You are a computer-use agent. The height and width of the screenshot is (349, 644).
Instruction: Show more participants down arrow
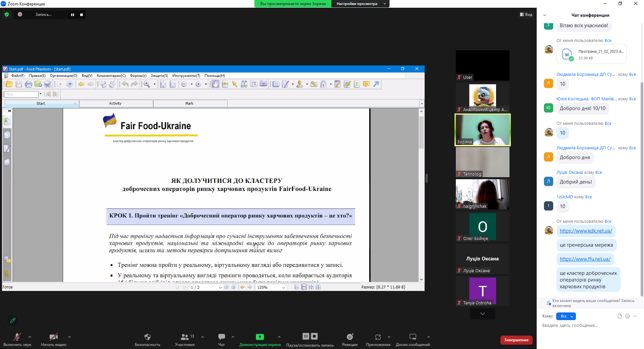point(482,314)
